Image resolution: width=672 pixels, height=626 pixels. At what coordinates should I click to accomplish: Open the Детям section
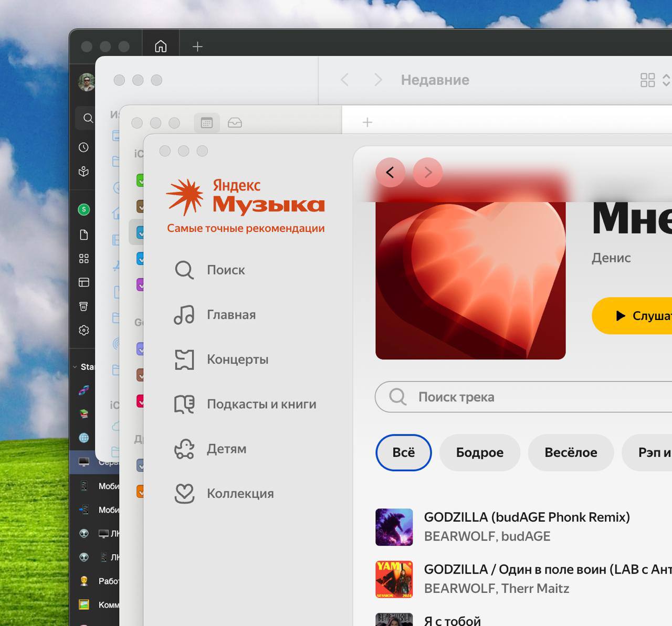(x=226, y=449)
